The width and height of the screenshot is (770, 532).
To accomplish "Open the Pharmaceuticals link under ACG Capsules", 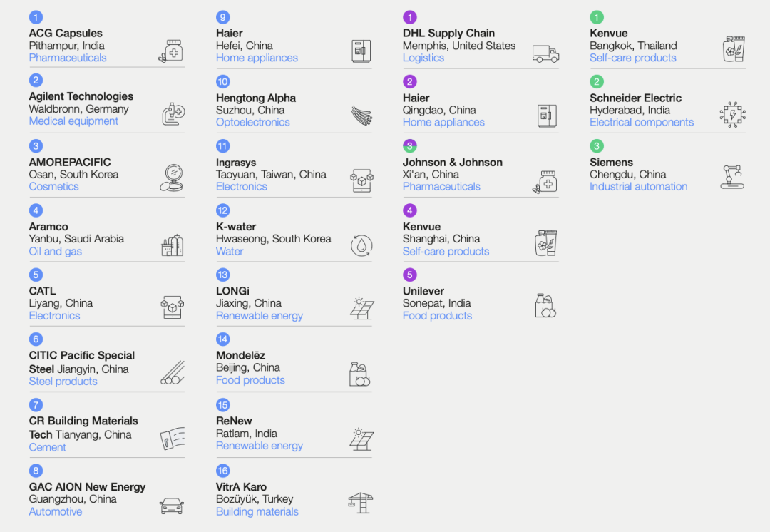I will 68,58.
